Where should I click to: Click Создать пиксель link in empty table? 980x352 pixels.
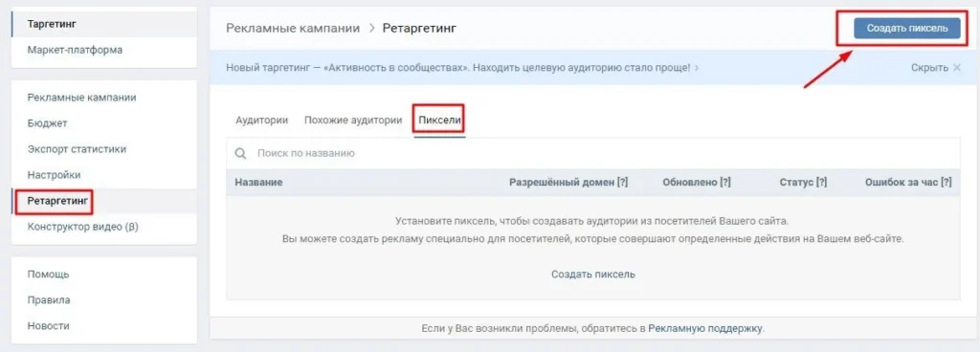(x=593, y=274)
